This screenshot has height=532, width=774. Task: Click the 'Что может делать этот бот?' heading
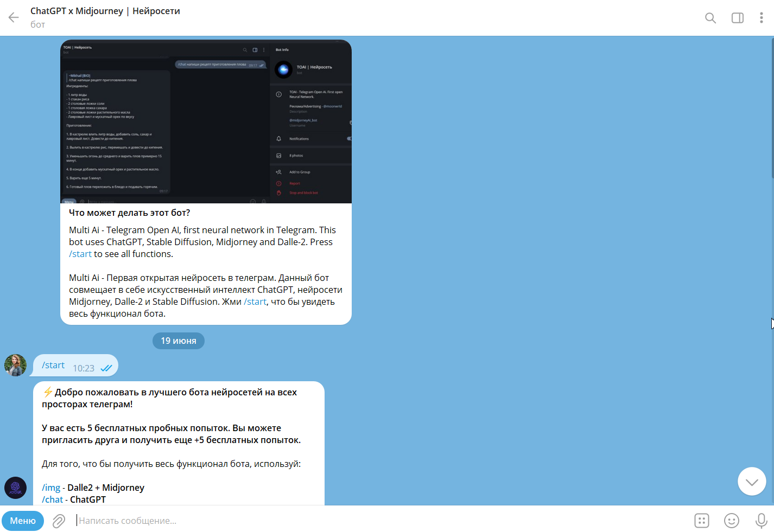click(129, 213)
